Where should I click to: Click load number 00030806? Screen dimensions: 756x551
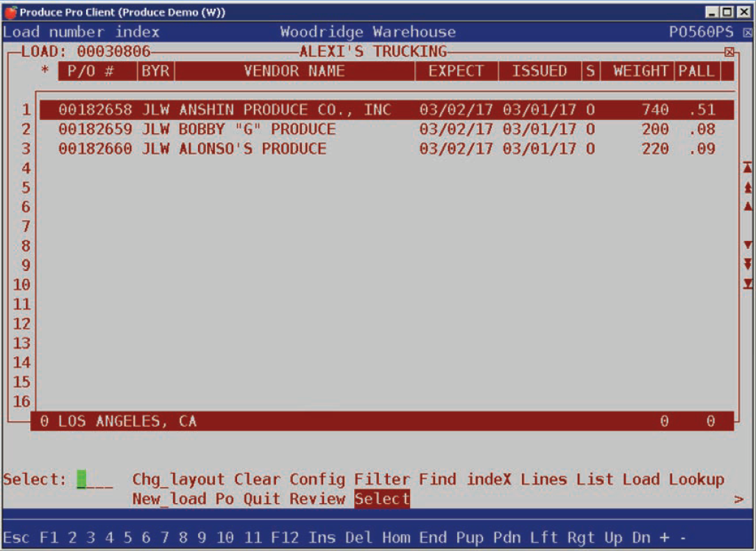(114, 52)
